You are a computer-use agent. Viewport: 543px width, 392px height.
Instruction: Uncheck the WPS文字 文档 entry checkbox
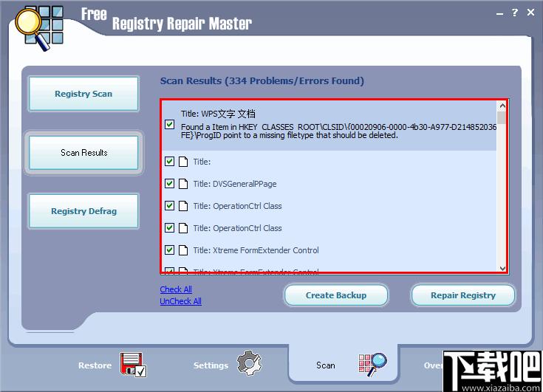click(x=170, y=125)
